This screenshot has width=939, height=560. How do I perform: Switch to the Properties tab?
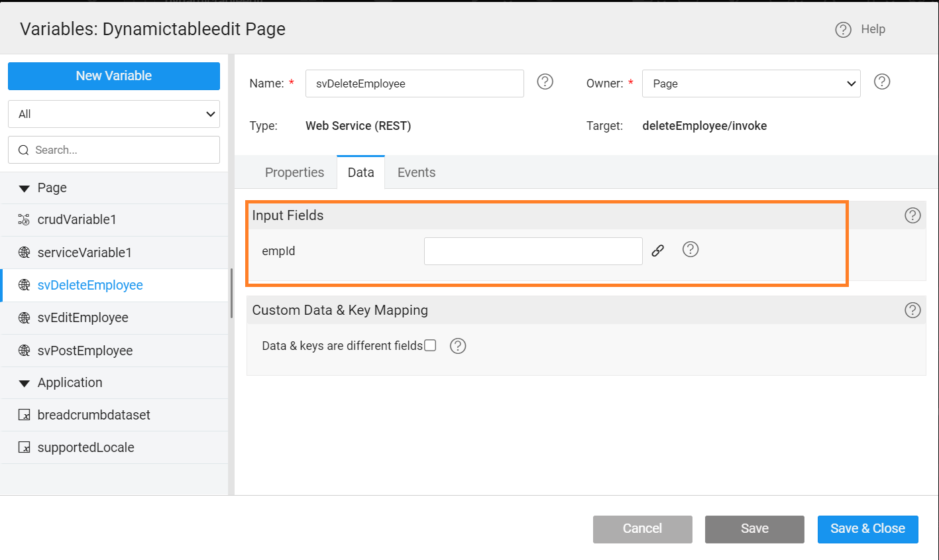coord(294,172)
